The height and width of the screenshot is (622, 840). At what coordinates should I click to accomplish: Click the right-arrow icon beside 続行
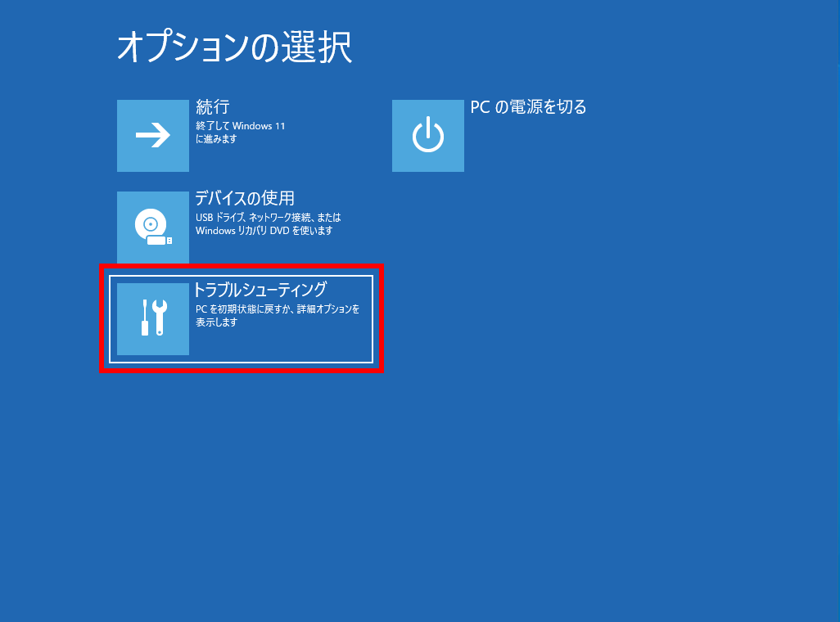pyautogui.click(x=152, y=136)
